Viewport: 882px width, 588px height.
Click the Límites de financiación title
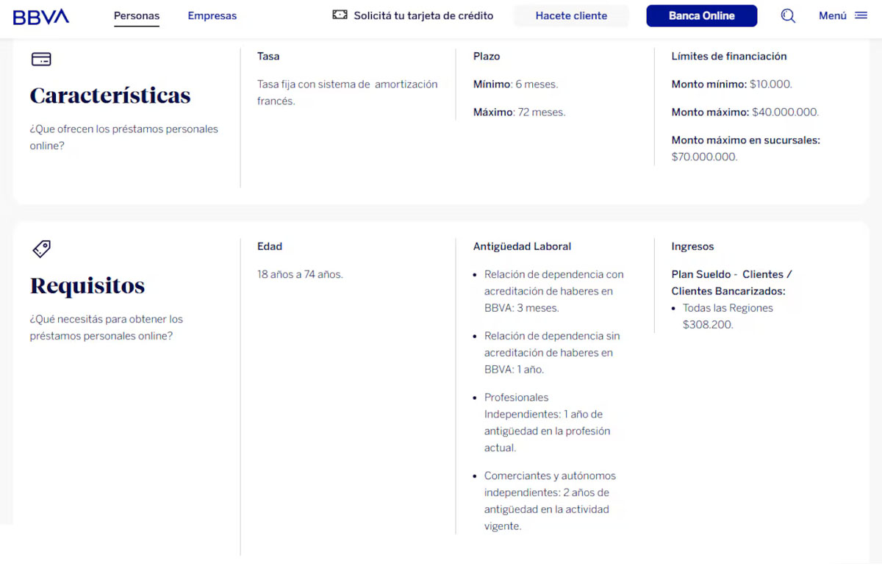728,56
